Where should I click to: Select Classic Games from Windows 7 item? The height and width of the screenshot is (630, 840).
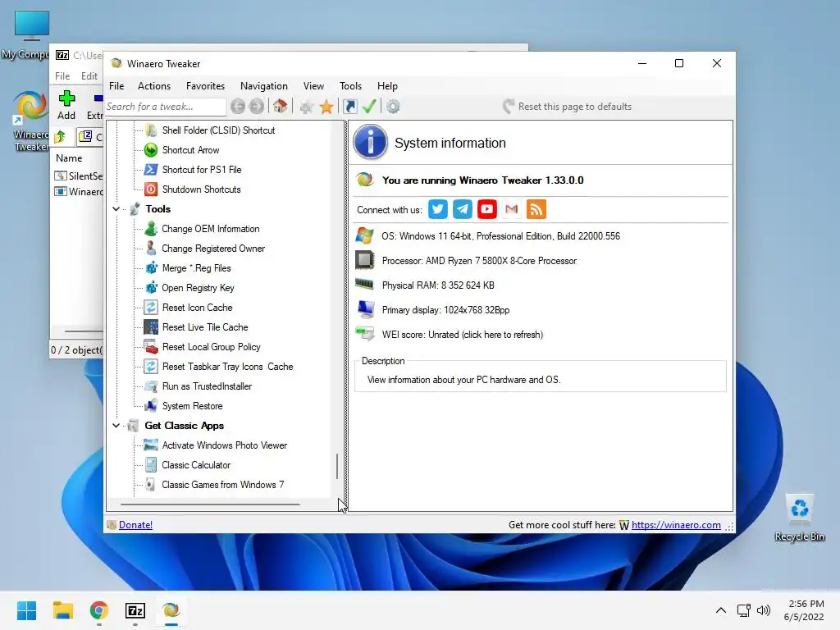(x=223, y=485)
